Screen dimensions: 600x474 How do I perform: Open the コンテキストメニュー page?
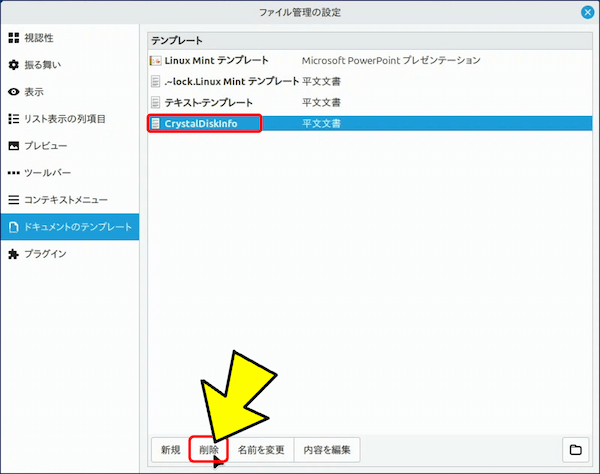point(70,200)
